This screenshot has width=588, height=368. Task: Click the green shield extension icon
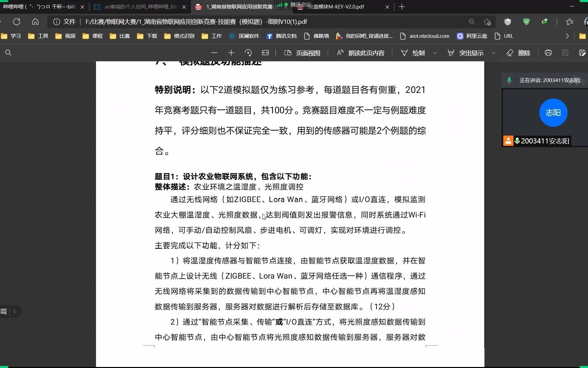tap(526, 22)
